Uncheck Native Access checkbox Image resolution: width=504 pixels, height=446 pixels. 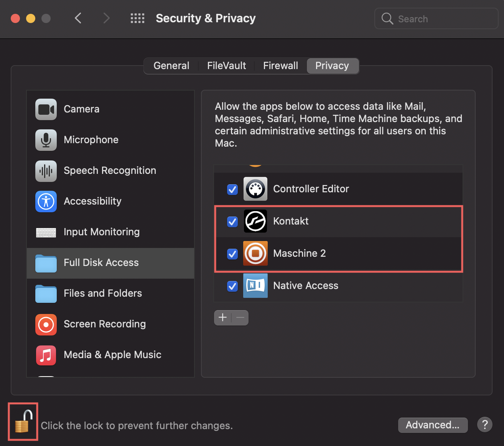232,286
